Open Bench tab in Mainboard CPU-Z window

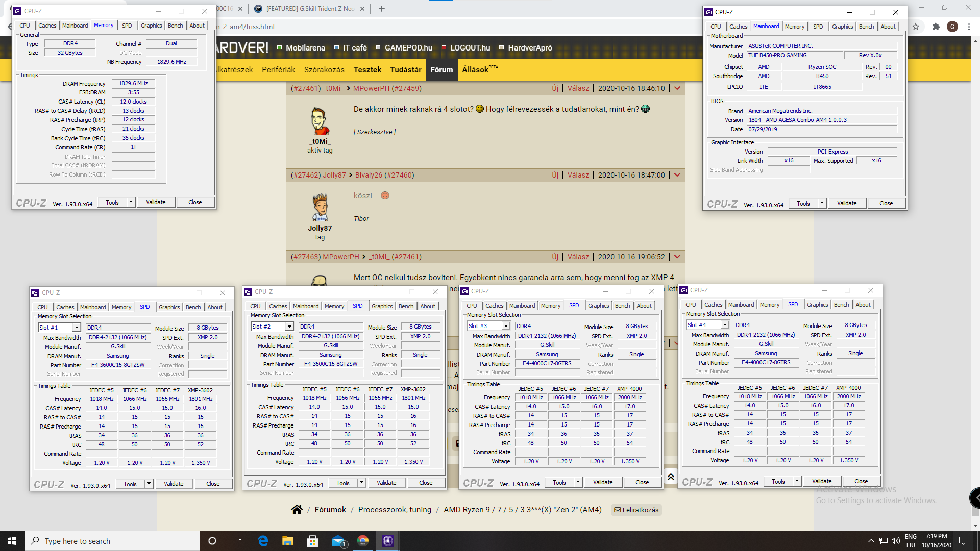pos(866,27)
